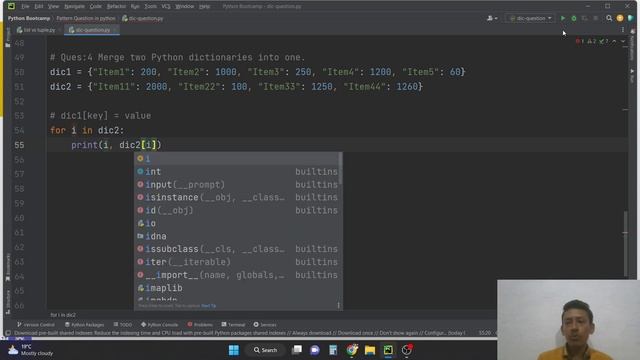Click the PyCharm logo in title bar
The width and height of the screenshot is (640, 360).
tap(11, 6)
